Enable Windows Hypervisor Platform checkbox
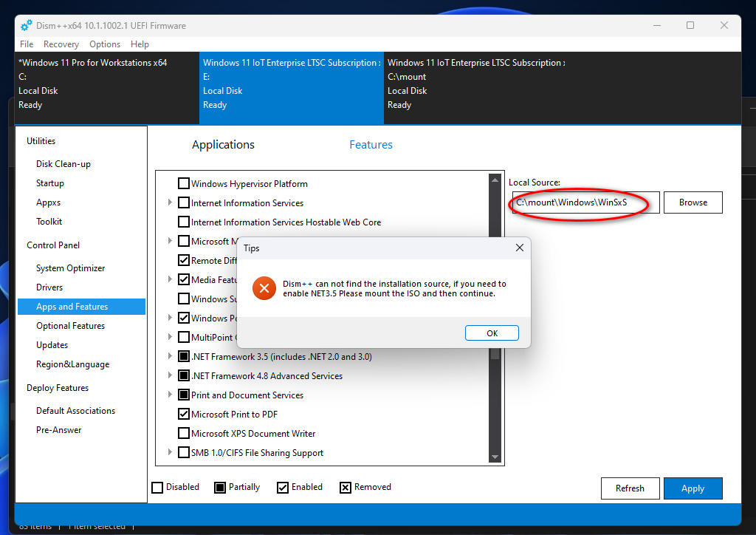This screenshot has height=535, width=756. (x=183, y=183)
